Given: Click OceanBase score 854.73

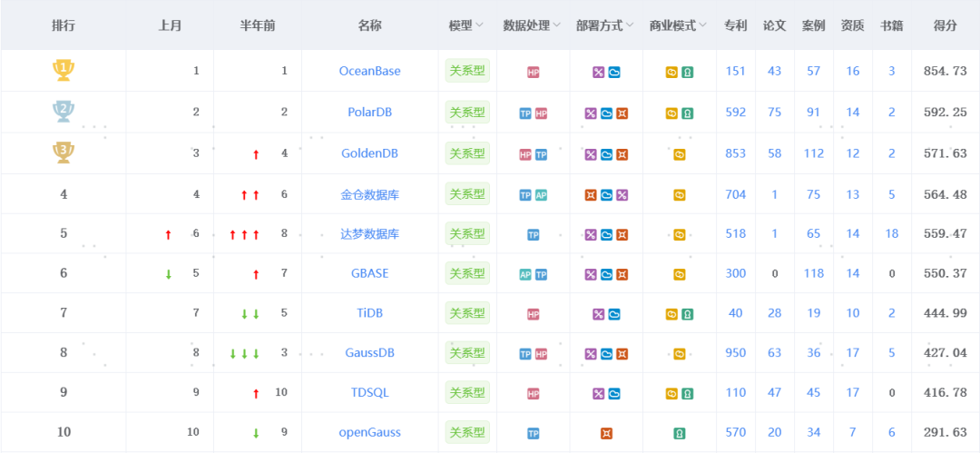Looking at the screenshot, I should [945, 72].
